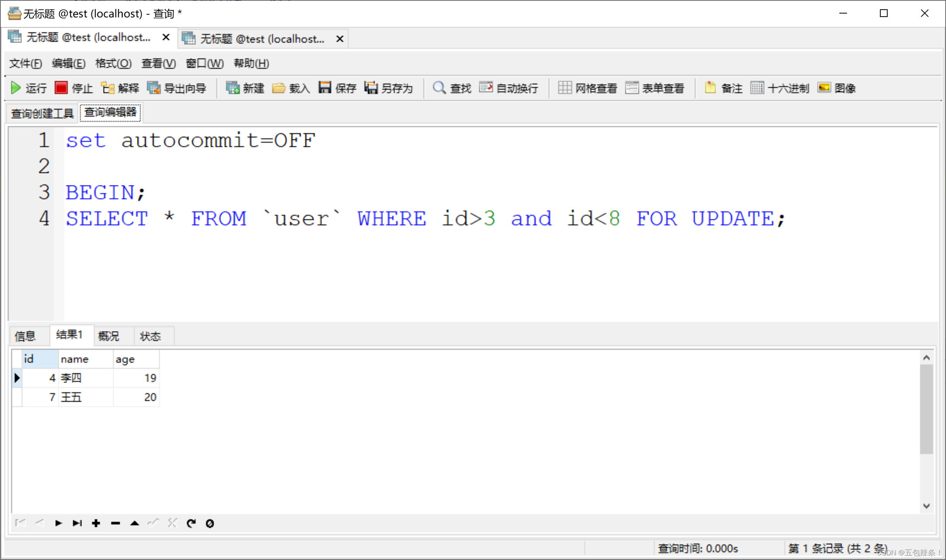Open the 查找 find tool

click(x=452, y=88)
